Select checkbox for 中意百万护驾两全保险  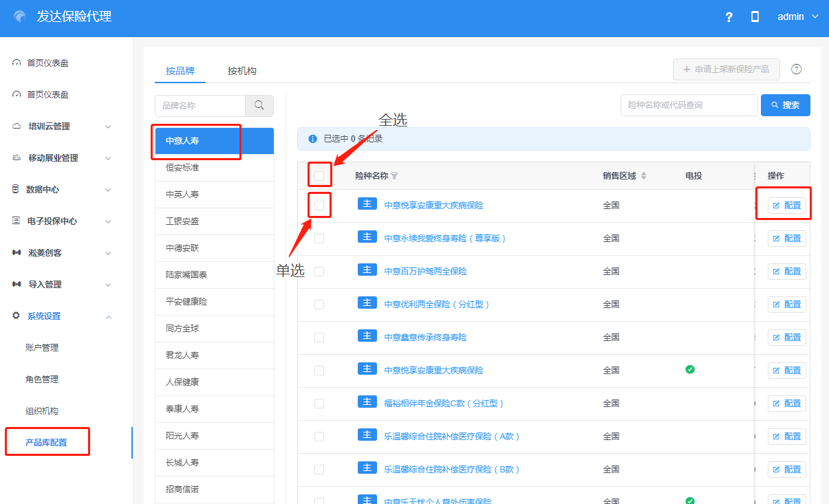(x=319, y=271)
